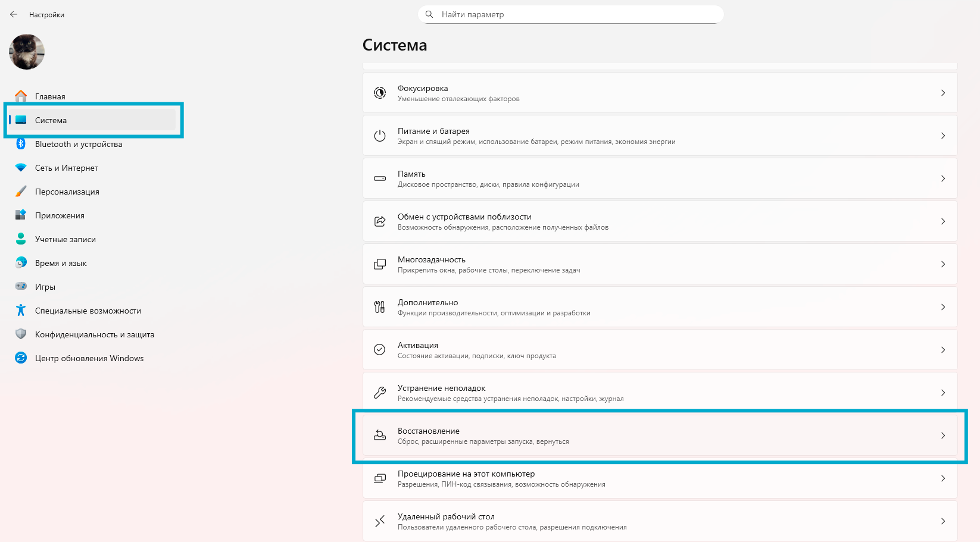
Task: Click the Многозадачность windows icon
Action: [379, 264]
